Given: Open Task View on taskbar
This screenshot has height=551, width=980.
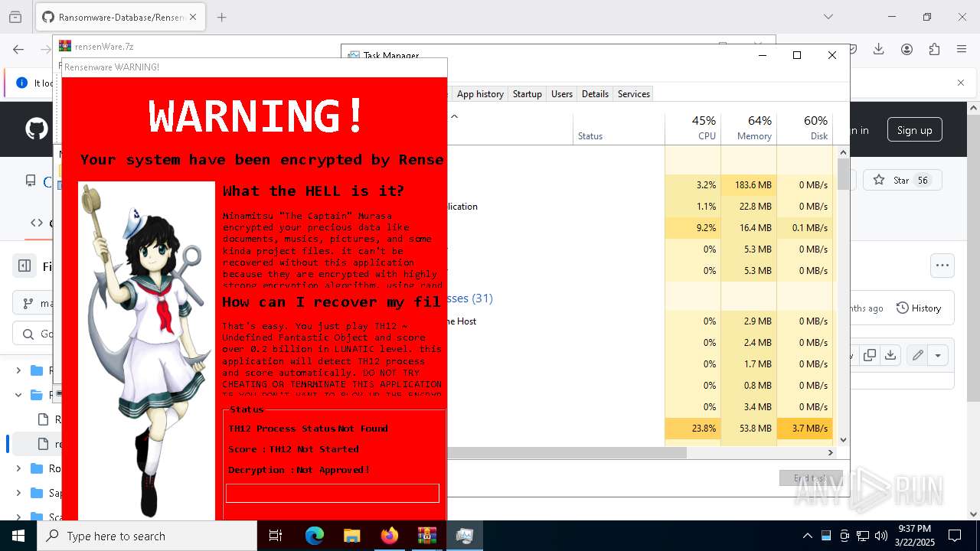Looking at the screenshot, I should [x=276, y=536].
